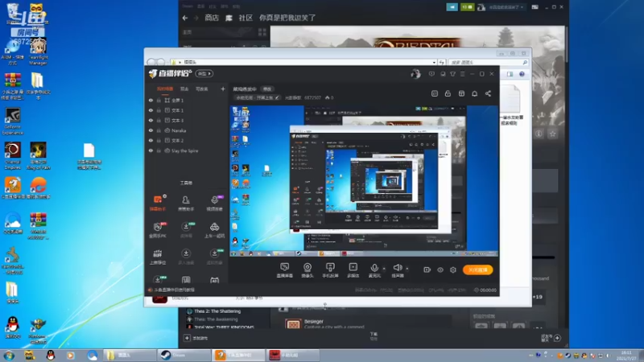Click the mode pill with arrow beside app logo
The width and height of the screenshot is (644, 362).
(x=204, y=73)
